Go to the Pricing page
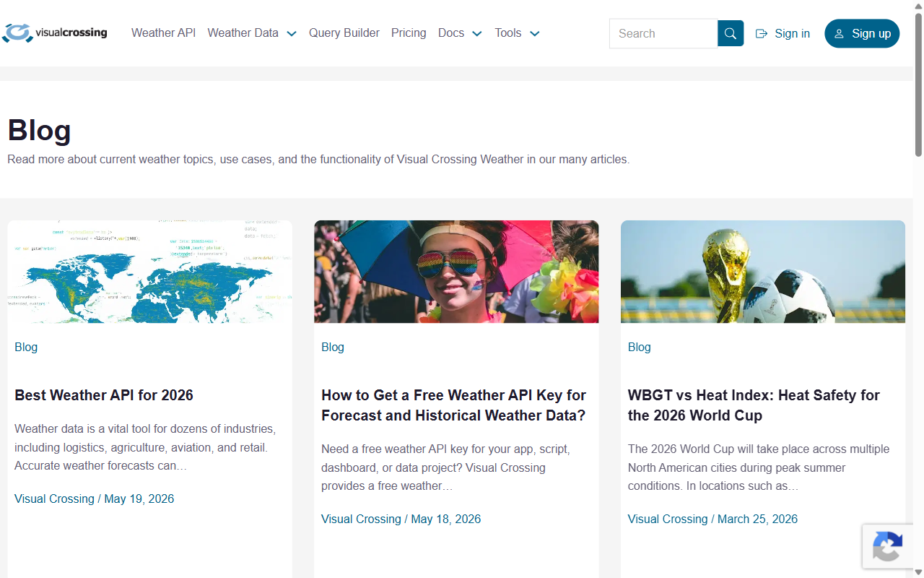The image size is (924, 578). 409,33
